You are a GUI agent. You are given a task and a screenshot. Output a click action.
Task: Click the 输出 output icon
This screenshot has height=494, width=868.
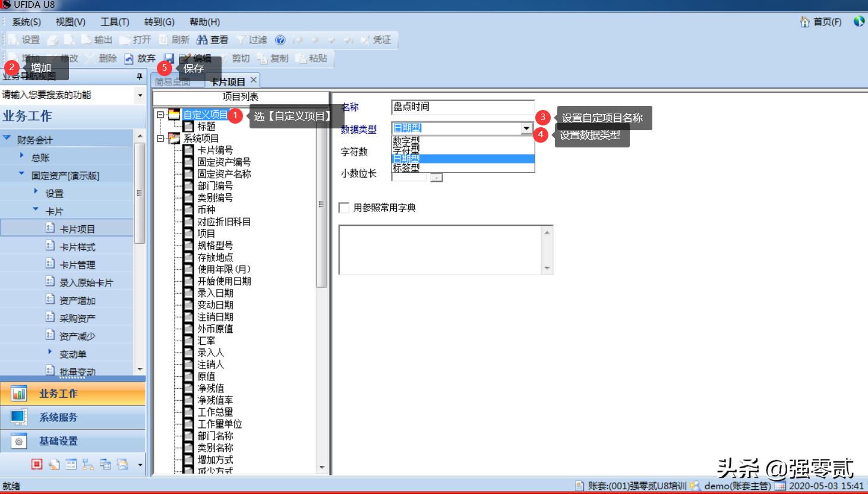click(x=97, y=39)
